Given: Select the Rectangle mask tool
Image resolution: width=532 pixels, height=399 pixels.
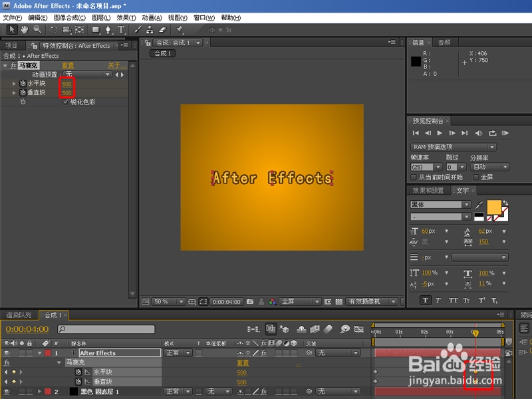Looking at the screenshot, I should pyautogui.click(x=96, y=30).
